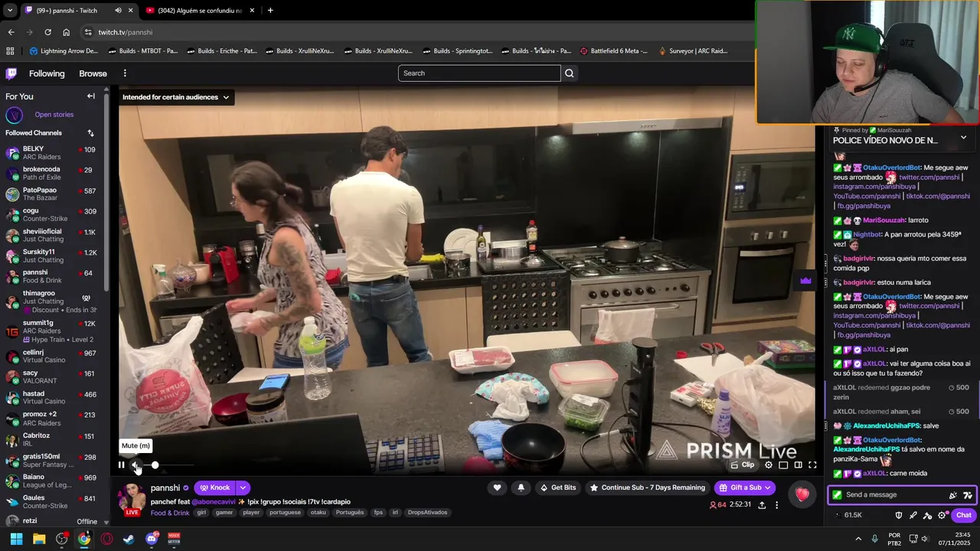Open the Lightning Arrow bookmark
980x551 pixels.
pos(64,51)
